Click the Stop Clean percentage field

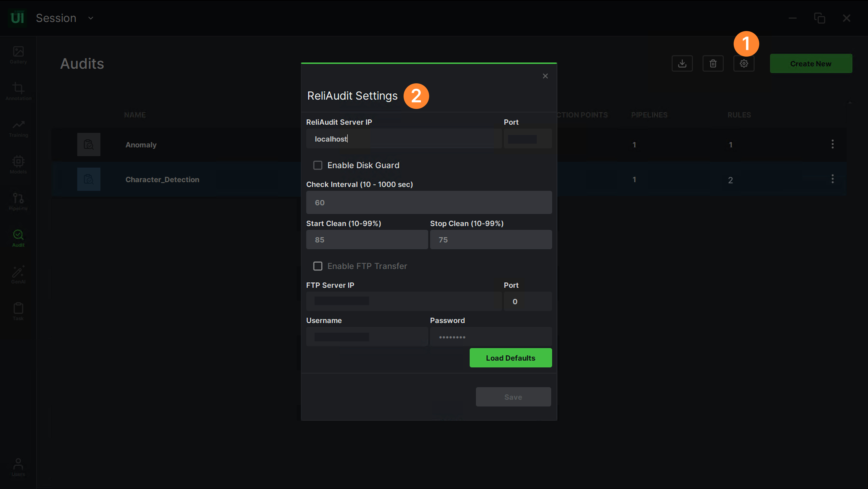pyautogui.click(x=491, y=240)
